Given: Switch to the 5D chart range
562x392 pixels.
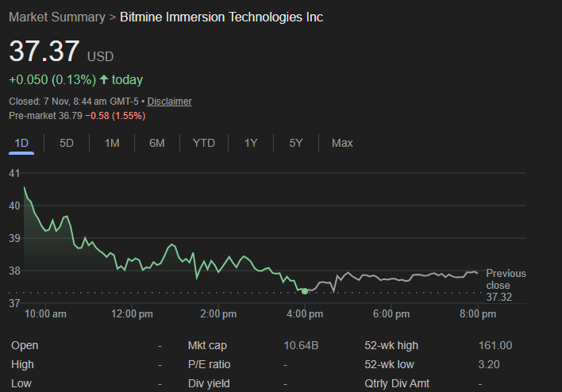Looking at the screenshot, I should pos(67,143).
